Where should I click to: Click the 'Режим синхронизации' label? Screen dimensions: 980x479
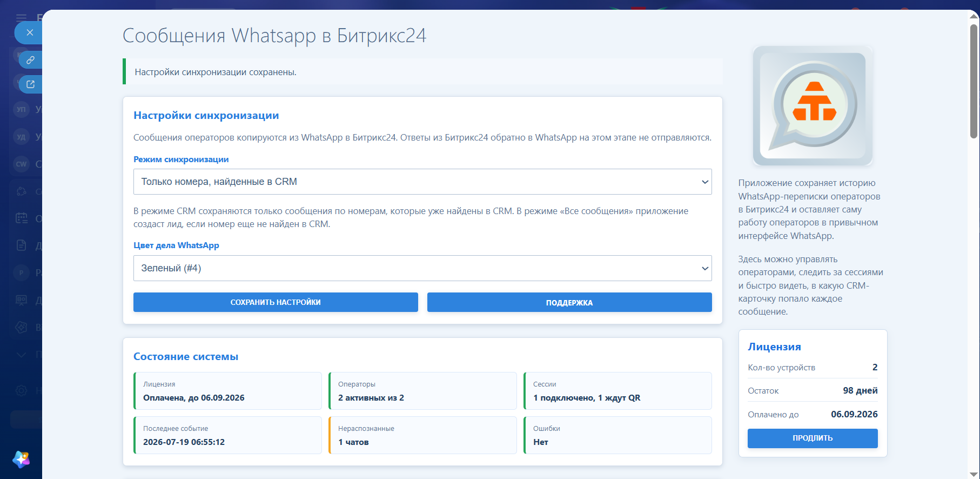(181, 159)
